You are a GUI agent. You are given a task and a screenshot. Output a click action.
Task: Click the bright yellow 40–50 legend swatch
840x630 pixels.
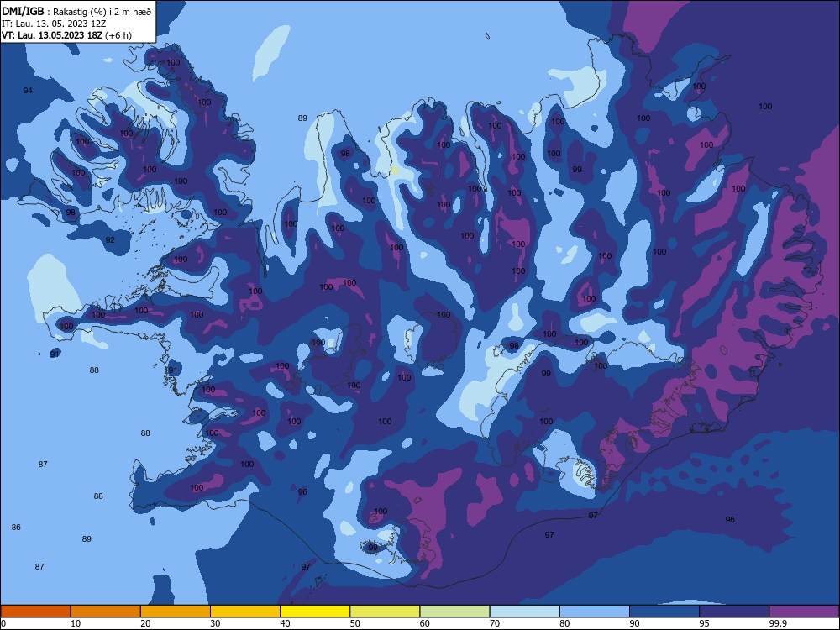[315, 612]
